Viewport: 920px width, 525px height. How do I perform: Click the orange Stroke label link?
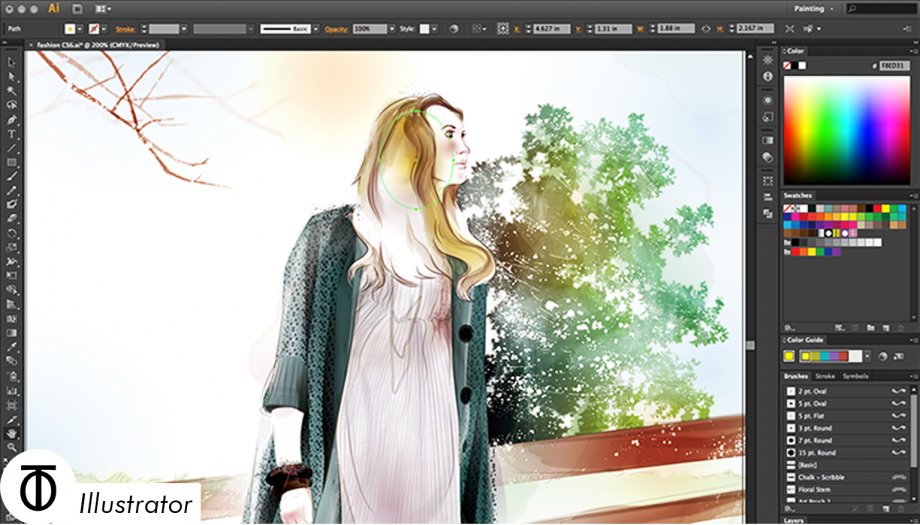125,29
